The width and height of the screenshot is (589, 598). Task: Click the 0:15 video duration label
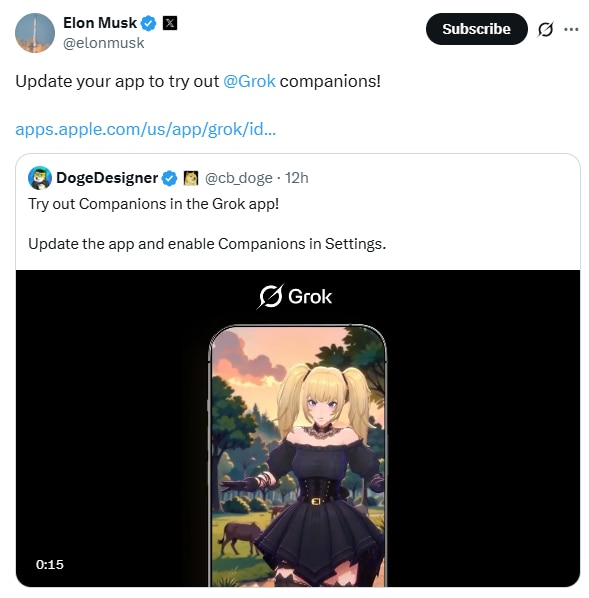[x=50, y=564]
